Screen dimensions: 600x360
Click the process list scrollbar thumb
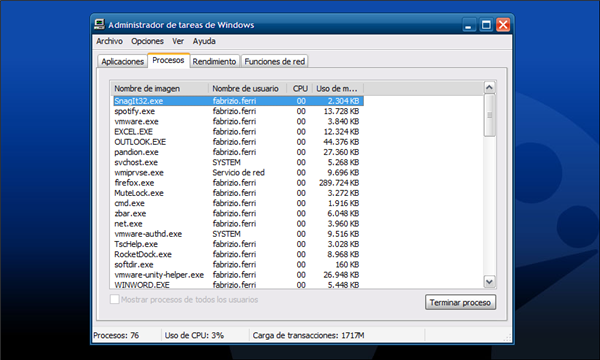pos(489,115)
